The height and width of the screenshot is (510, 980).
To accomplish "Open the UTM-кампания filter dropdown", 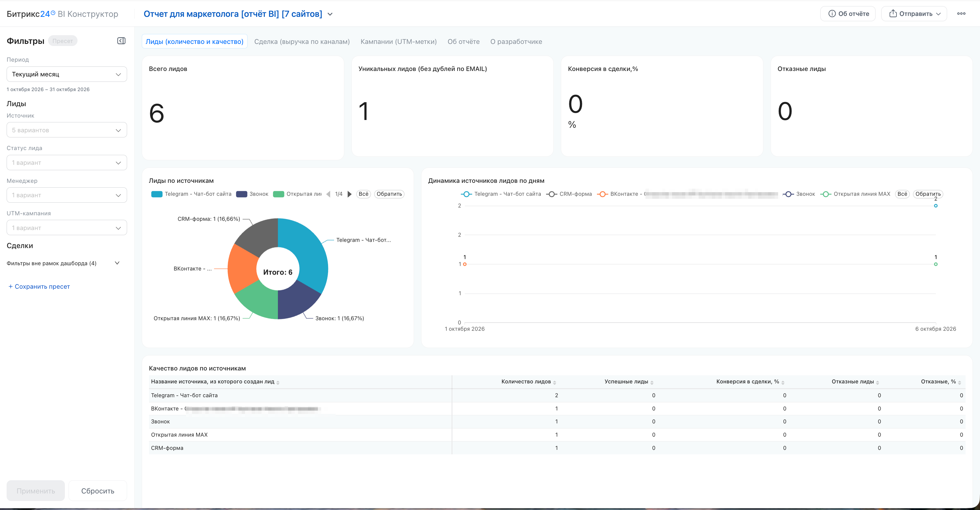I will coord(67,228).
